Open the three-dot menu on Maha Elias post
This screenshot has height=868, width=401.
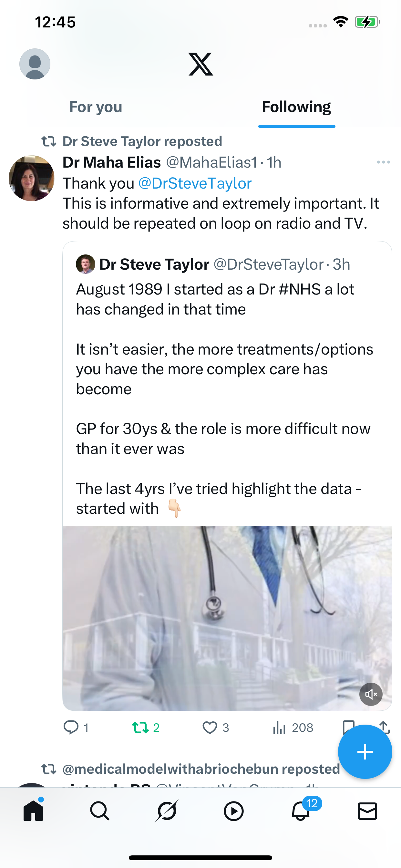(383, 162)
